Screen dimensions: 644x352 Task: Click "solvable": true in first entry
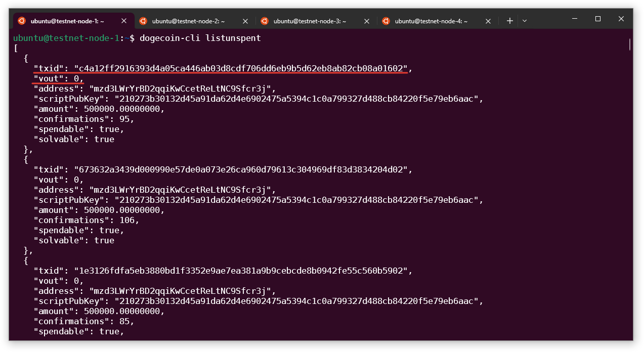[74, 139]
